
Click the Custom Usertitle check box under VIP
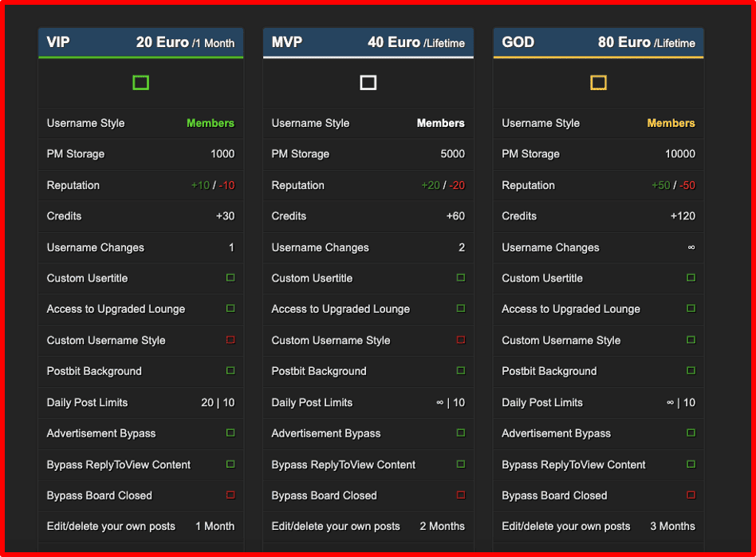click(230, 278)
